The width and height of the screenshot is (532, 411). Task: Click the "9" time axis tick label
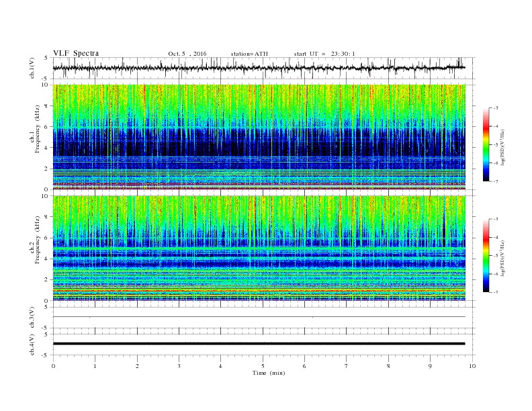[430, 366]
